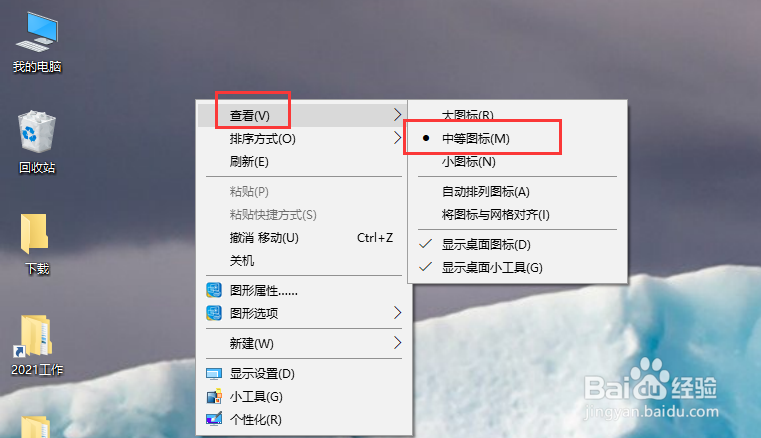
Task: Expand the 新建(W) submenu arrow
Action: click(397, 343)
